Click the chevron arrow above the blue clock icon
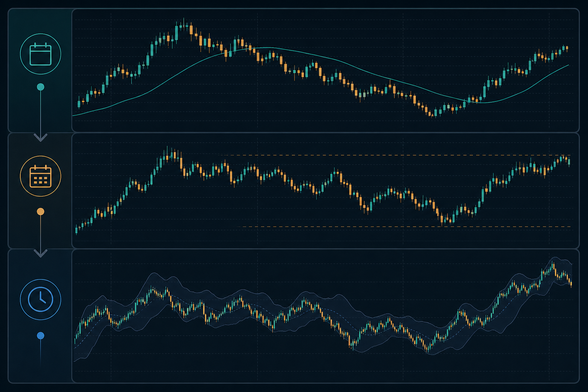This screenshot has height=392, width=588. [41, 253]
